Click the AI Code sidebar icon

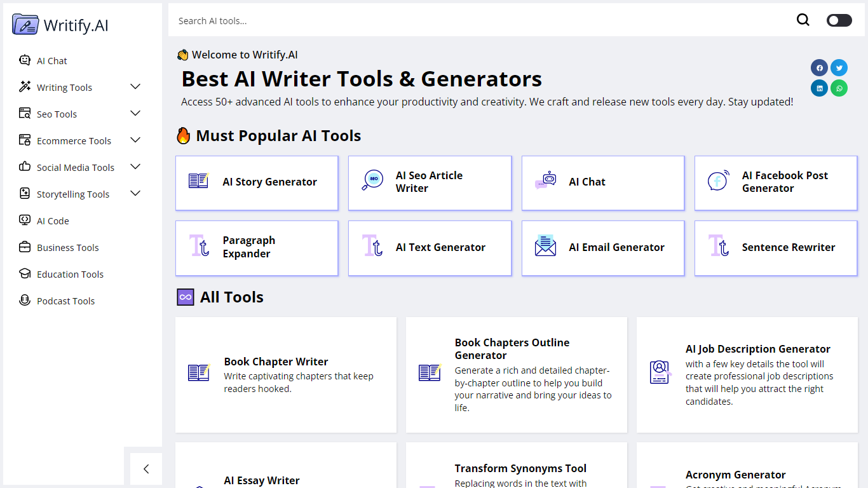click(25, 220)
